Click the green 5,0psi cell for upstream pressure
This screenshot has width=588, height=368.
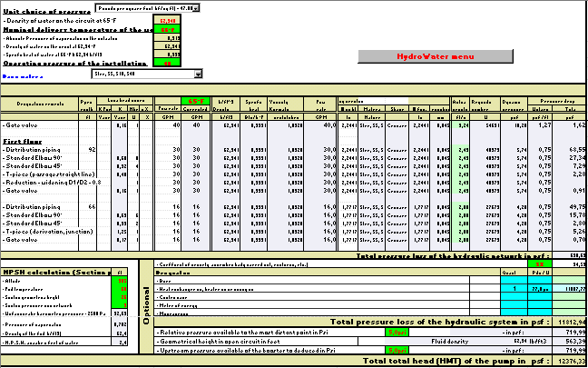click(x=397, y=351)
